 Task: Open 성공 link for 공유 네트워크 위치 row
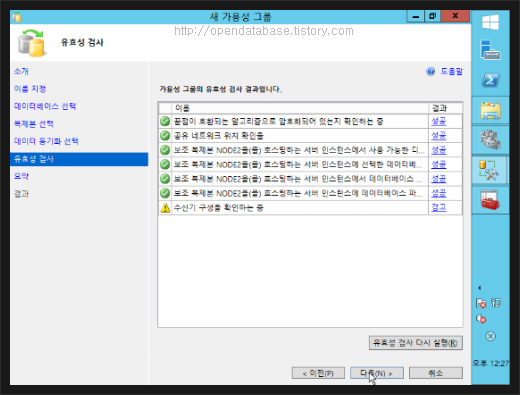[x=438, y=135]
